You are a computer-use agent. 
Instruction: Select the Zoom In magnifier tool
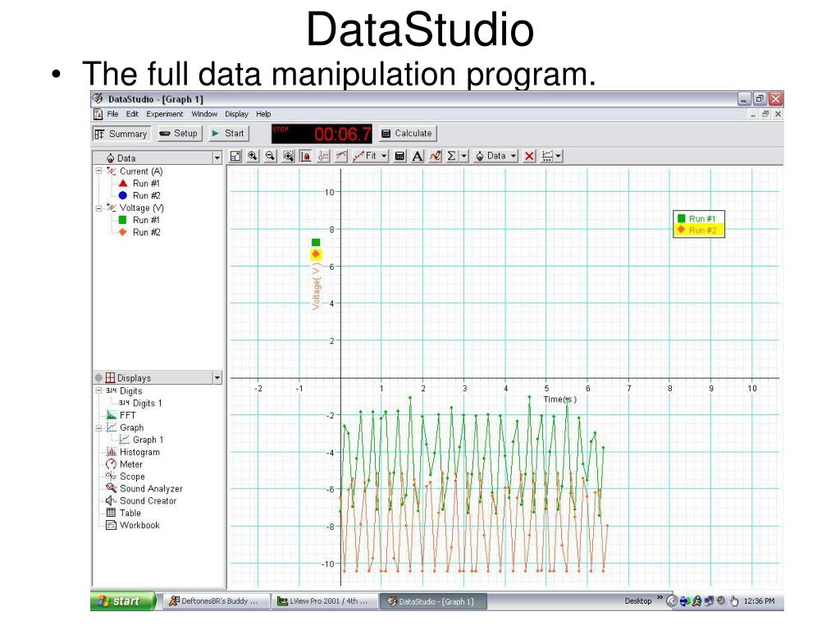pos(253,156)
